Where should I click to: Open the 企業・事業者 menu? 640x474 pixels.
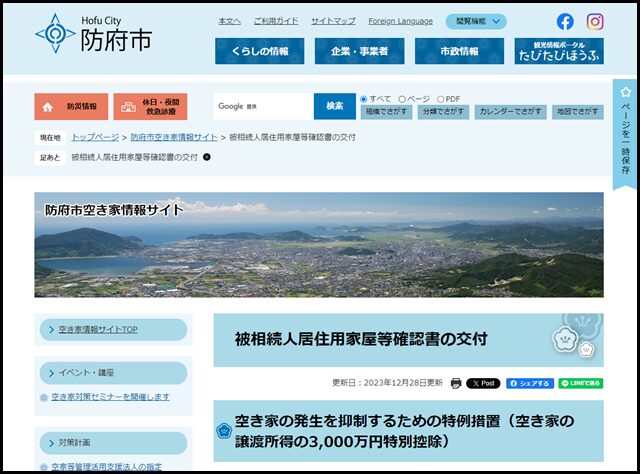point(359,51)
